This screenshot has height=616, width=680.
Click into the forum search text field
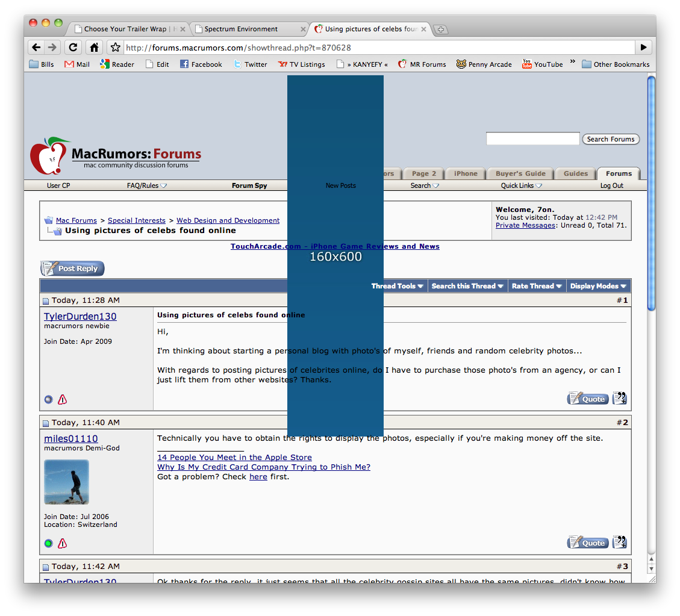coord(532,138)
